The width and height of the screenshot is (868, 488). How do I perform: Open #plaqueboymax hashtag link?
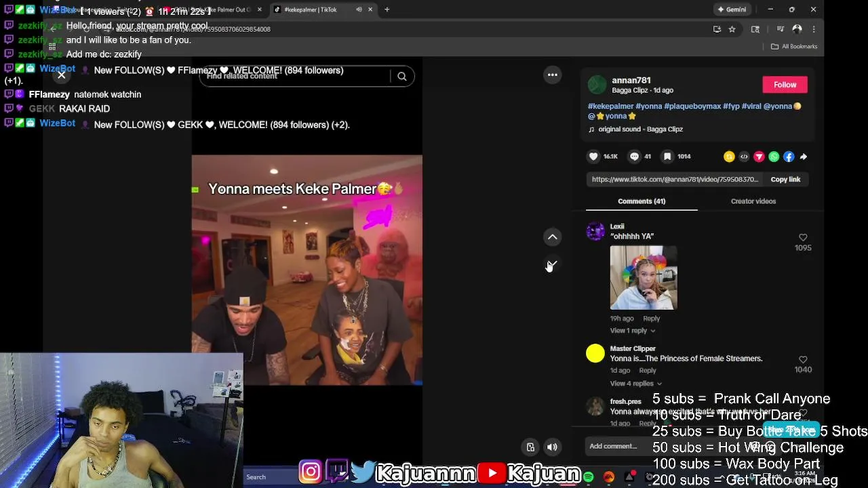click(692, 106)
